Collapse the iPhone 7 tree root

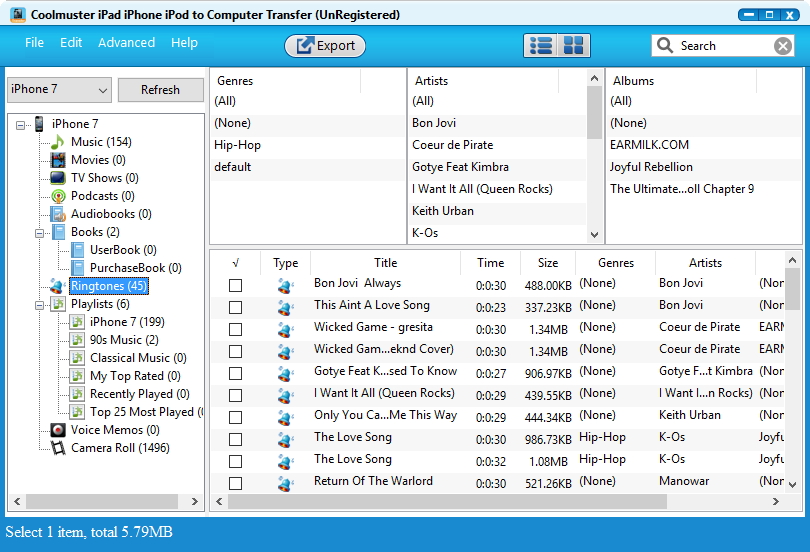(20, 125)
